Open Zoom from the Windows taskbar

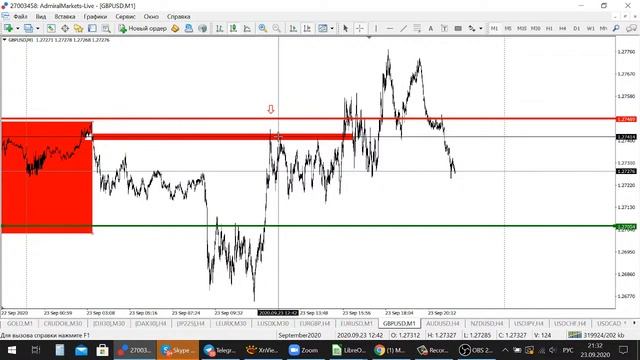click(x=303, y=350)
